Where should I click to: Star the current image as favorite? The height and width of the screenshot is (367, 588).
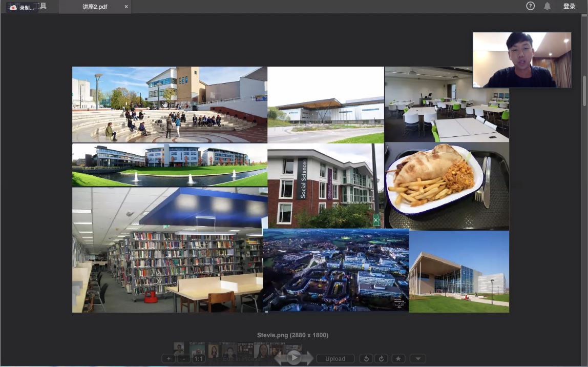pos(398,359)
